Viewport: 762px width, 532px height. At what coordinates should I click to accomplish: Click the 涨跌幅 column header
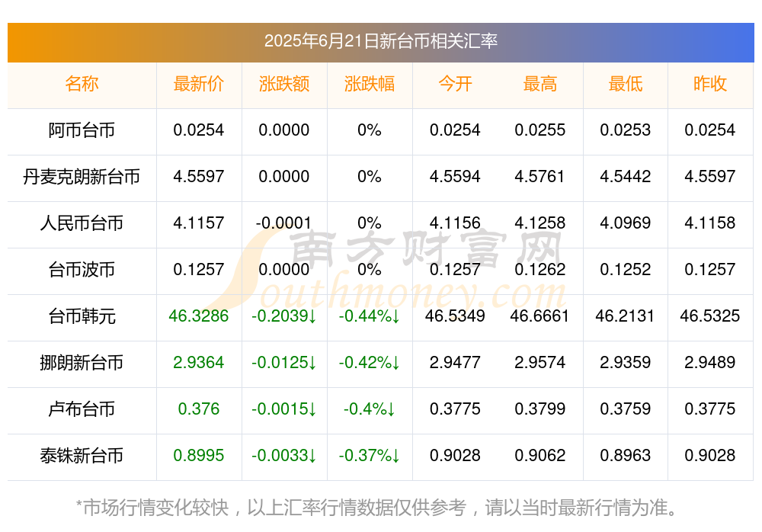370,84
